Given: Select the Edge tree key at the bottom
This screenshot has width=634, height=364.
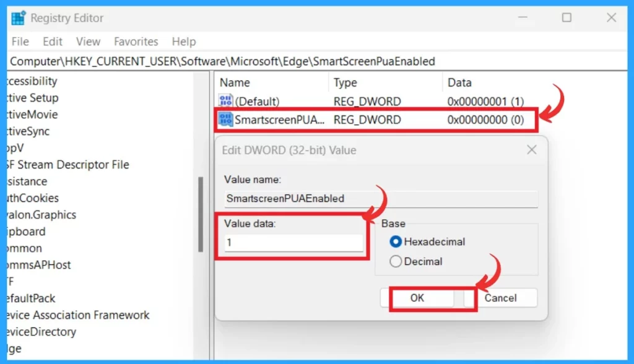Looking at the screenshot, I should (14, 349).
